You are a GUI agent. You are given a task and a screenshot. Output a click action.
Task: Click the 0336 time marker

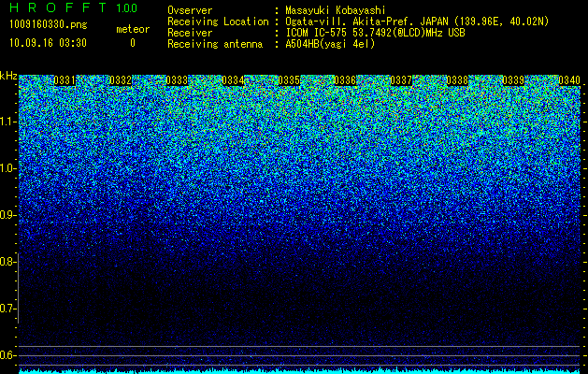tap(345, 80)
